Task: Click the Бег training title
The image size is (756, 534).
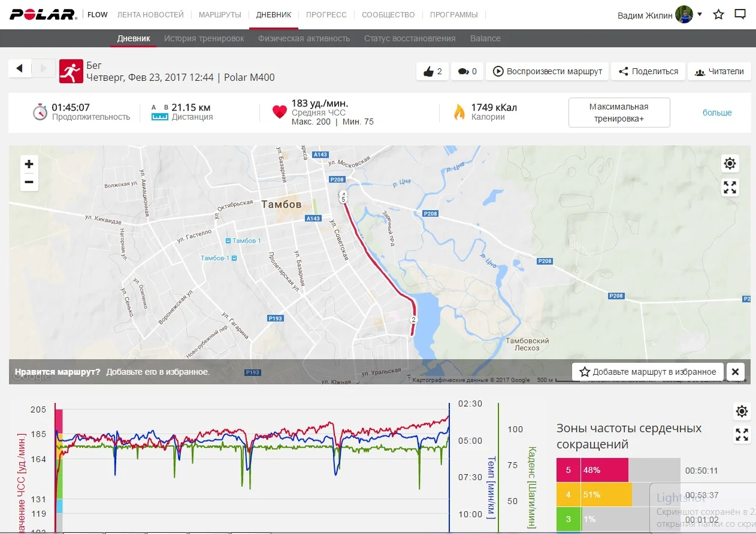Action: coord(94,65)
